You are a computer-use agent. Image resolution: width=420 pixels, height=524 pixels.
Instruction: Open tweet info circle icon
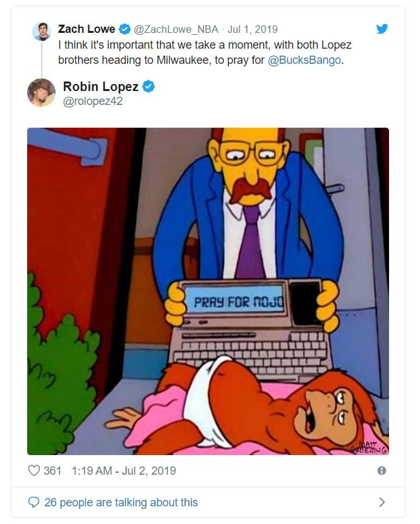pyautogui.click(x=381, y=470)
